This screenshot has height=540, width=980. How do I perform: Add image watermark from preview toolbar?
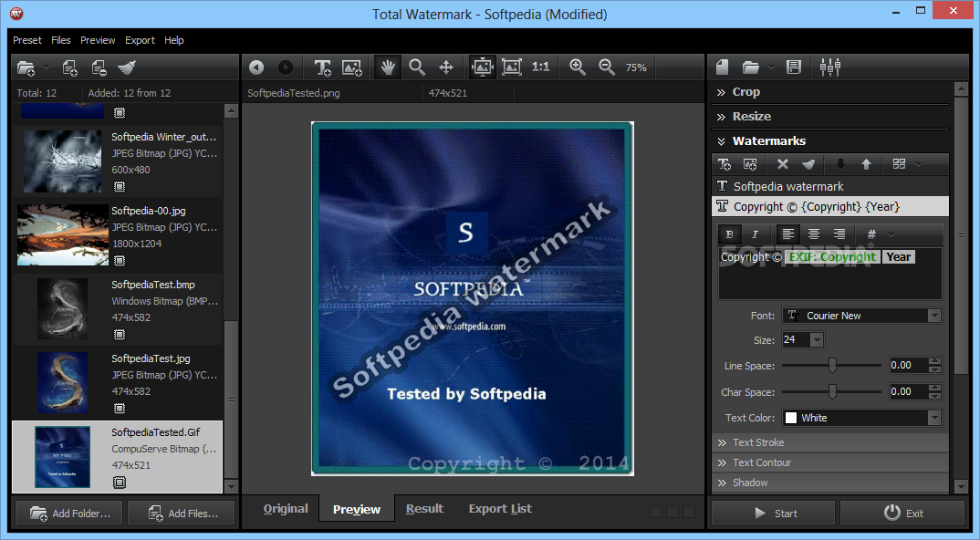tap(352, 67)
